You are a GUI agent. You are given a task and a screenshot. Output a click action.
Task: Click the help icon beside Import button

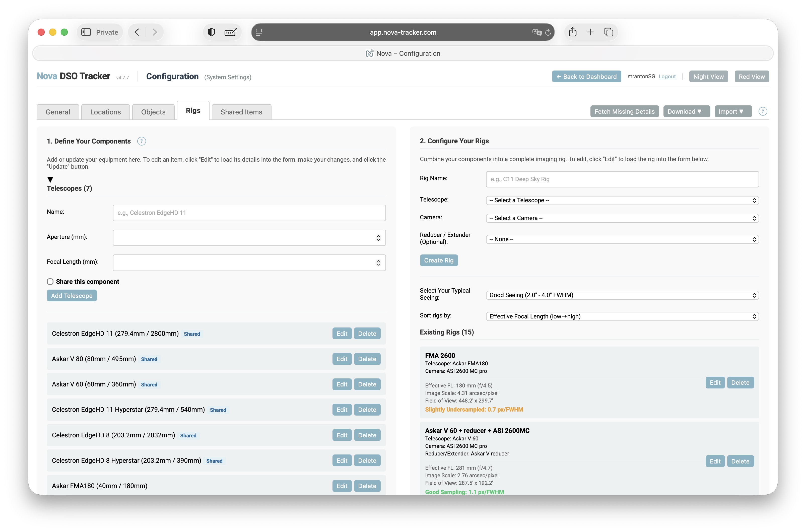point(763,111)
